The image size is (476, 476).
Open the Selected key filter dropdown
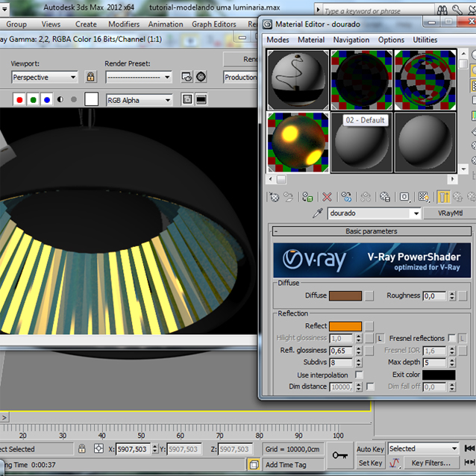tap(423, 448)
